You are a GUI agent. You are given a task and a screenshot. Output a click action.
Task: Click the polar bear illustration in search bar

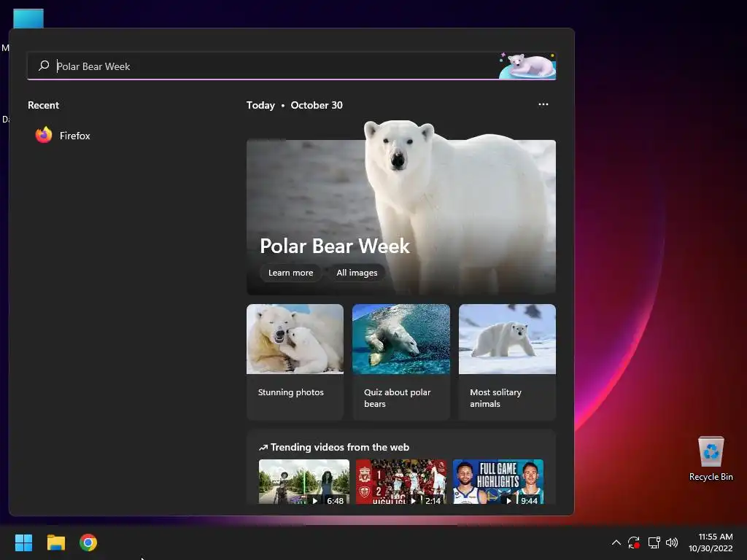527,66
